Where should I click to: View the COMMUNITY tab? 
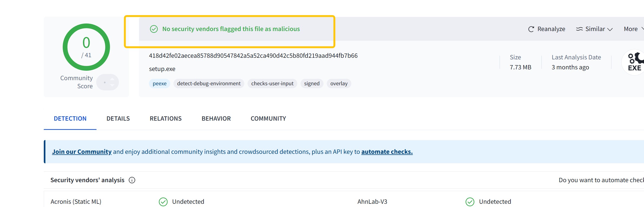click(x=268, y=118)
